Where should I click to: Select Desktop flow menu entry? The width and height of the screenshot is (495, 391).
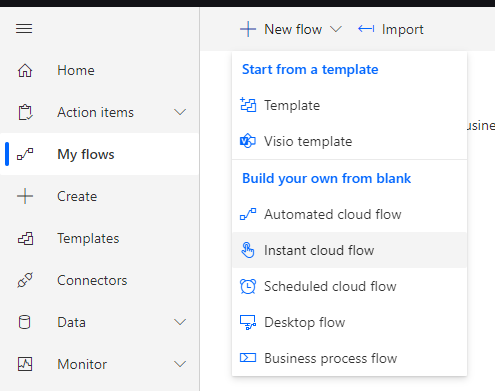tap(349, 322)
